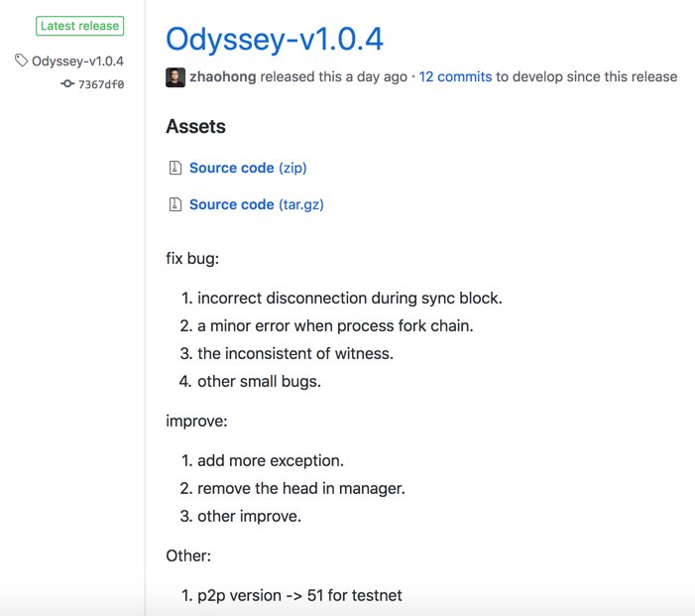Click 'released this a day ago' text
Viewport: 695px width, 616px height.
click(x=334, y=76)
